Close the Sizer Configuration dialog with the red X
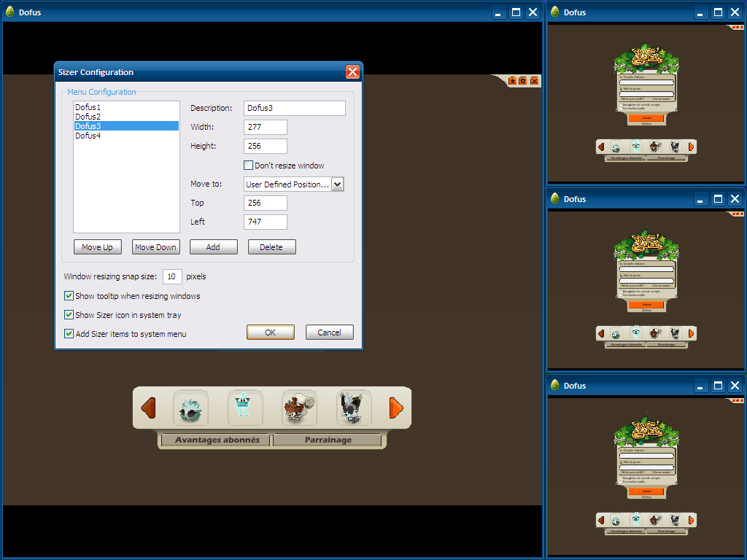The height and width of the screenshot is (560, 747). [x=352, y=72]
